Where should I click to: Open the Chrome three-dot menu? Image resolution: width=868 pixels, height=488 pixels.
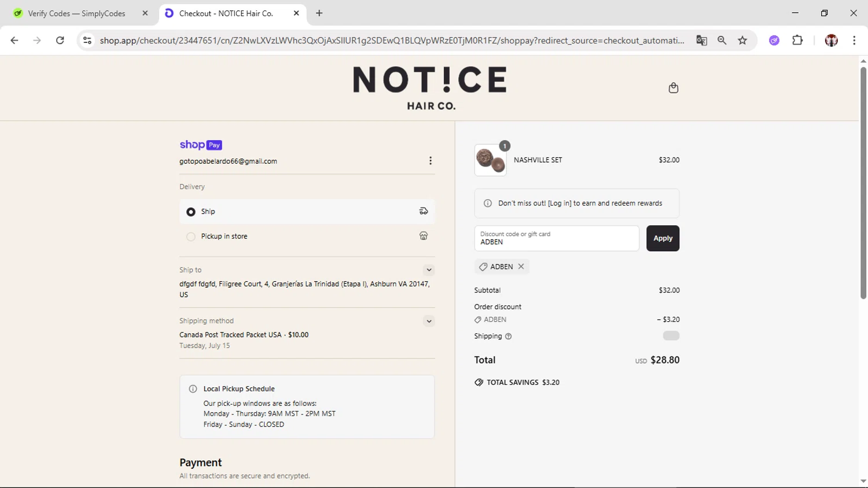854,41
